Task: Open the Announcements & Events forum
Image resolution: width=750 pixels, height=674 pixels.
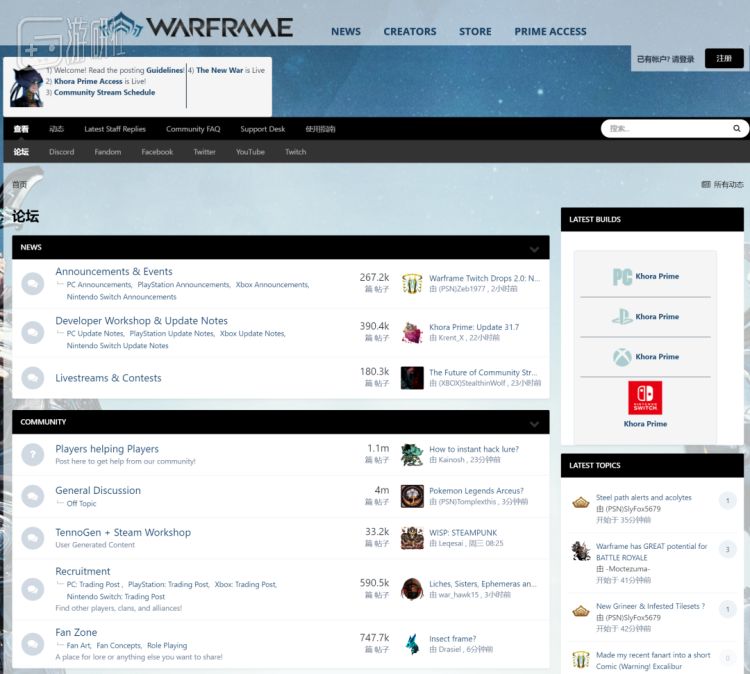Action: coord(114,271)
